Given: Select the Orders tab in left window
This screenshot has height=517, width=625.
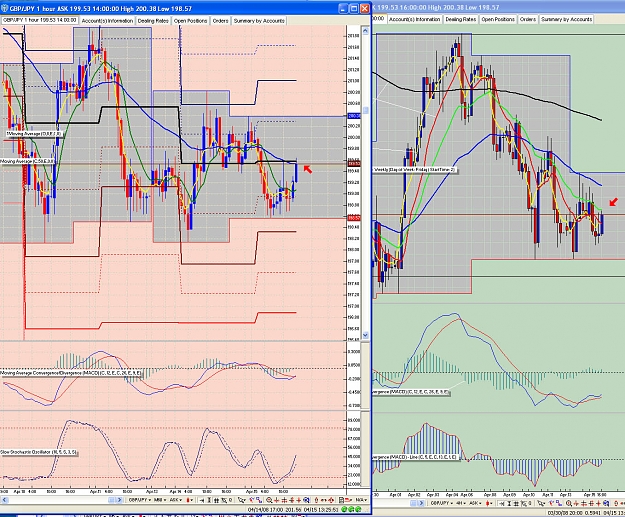Looking at the screenshot, I should 220,21.
